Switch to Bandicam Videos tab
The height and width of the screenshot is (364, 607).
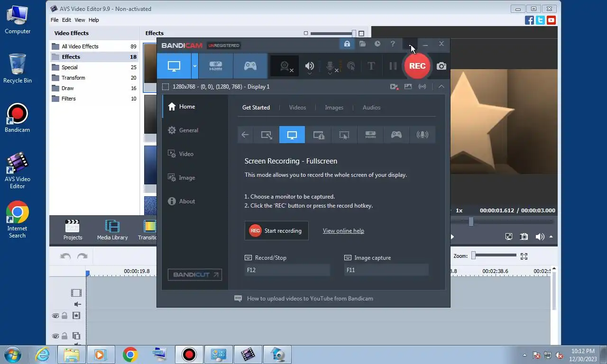point(297,108)
